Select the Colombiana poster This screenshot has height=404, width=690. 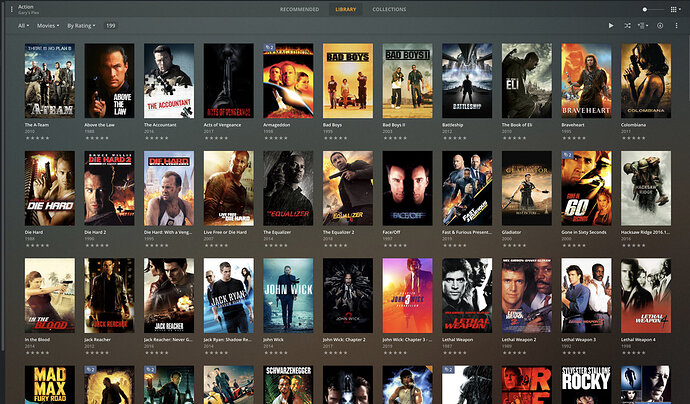646,81
